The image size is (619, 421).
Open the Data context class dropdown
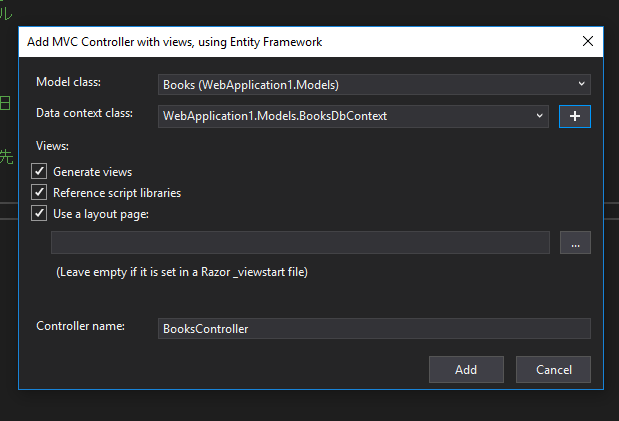(353, 116)
